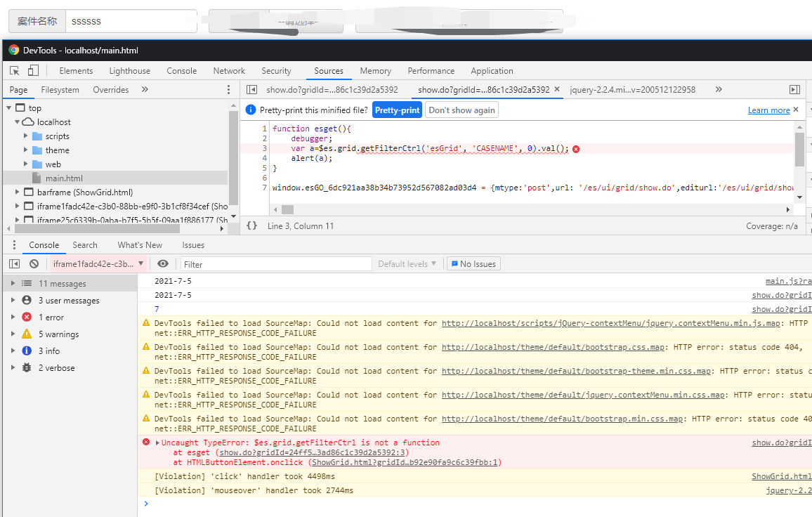Close the active show.do file tab
Viewport: 812px width, 517px height.
tap(557, 89)
